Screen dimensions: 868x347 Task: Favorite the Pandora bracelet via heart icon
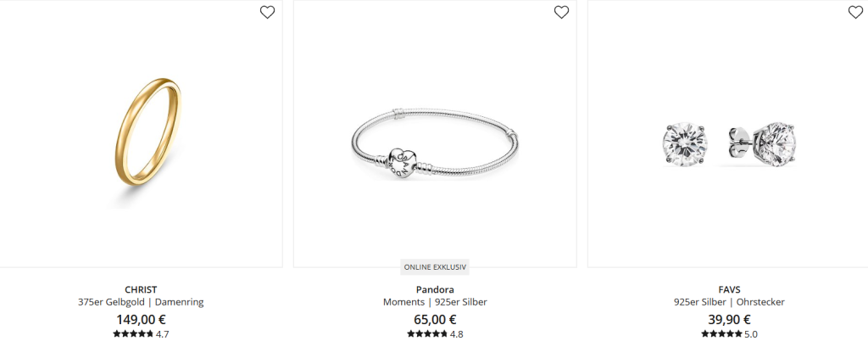[x=561, y=12]
